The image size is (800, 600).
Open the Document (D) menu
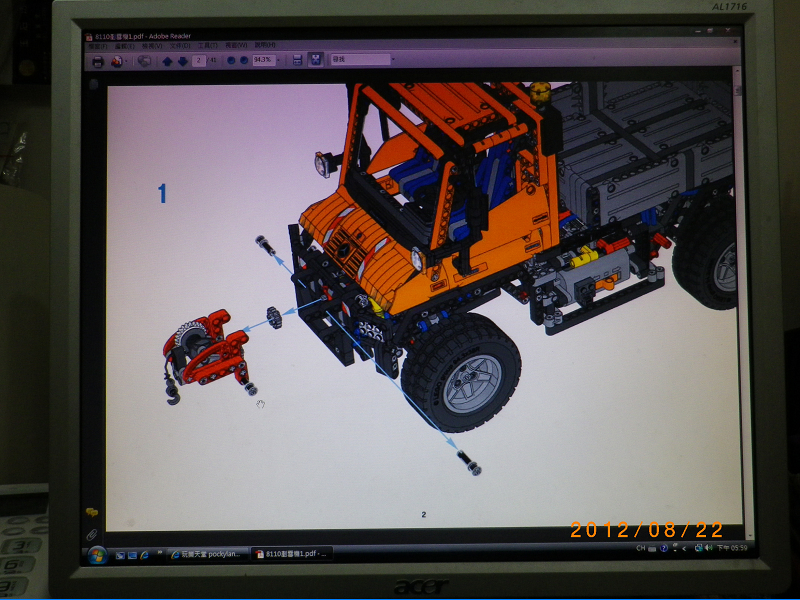tap(180, 46)
